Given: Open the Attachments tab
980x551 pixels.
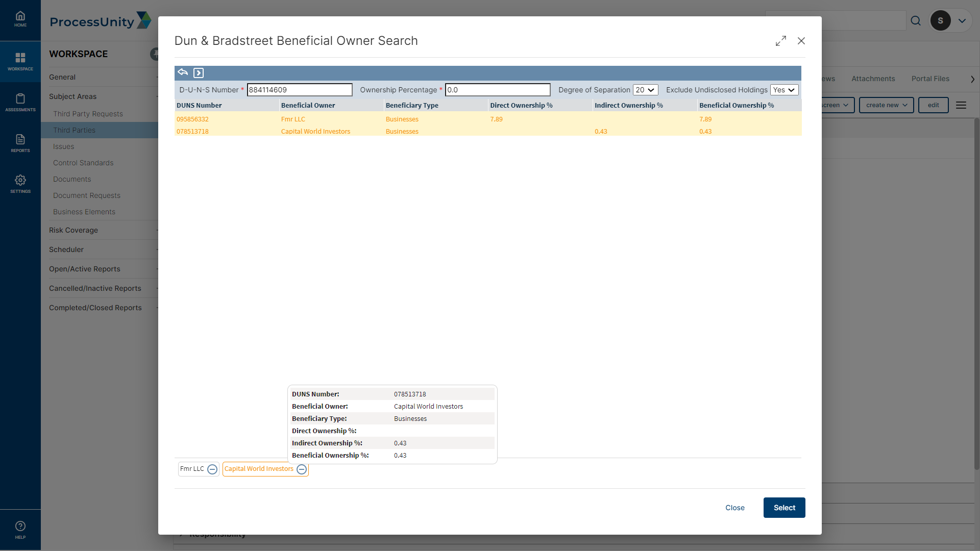Looking at the screenshot, I should point(873,79).
